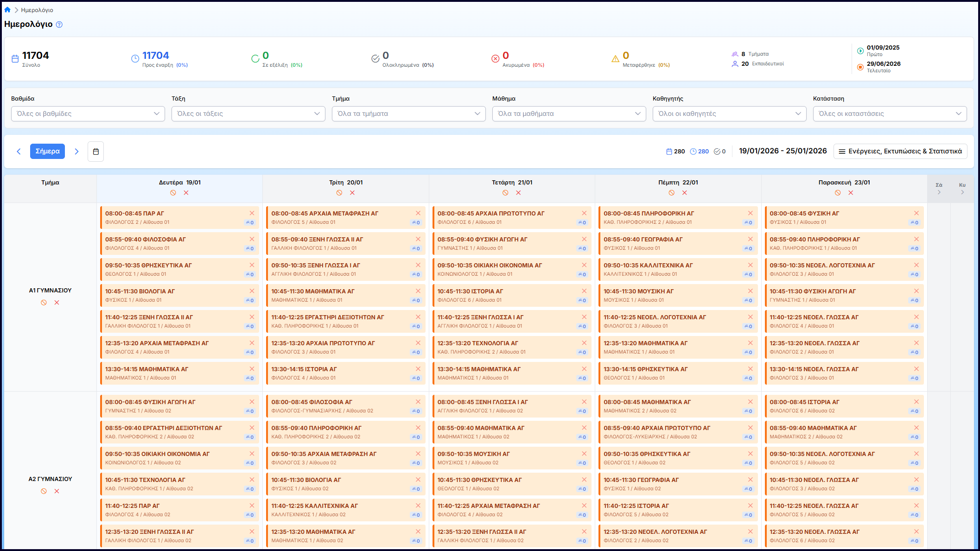
Task: Click the cancel circle icon under Α2 ΓΥΜΝΑΣΙΟΥ
Action: coord(44,491)
